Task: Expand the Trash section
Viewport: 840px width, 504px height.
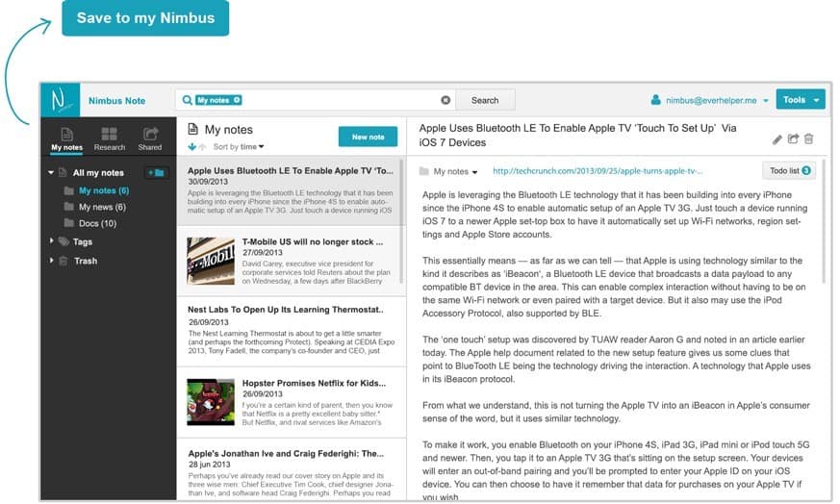Action: [51, 261]
